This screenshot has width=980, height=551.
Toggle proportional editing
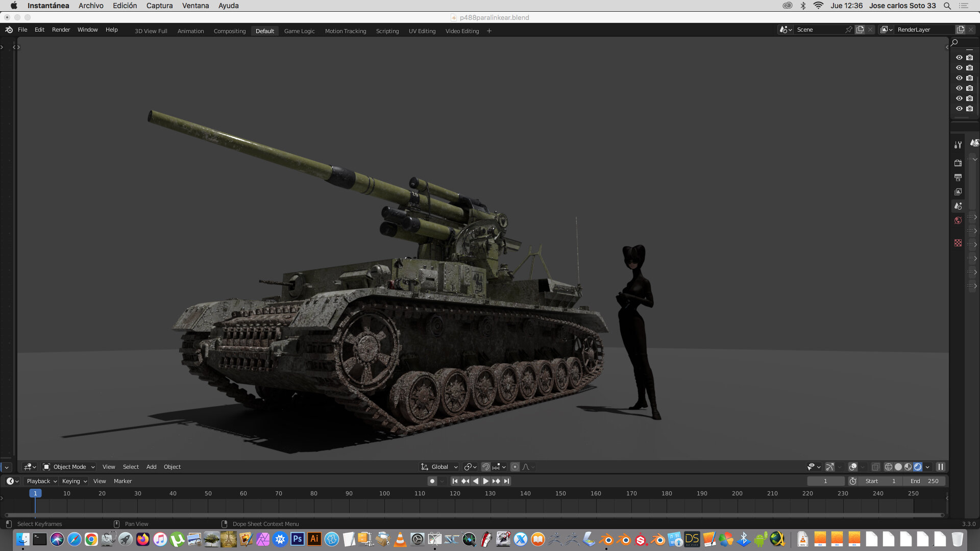[x=514, y=467]
